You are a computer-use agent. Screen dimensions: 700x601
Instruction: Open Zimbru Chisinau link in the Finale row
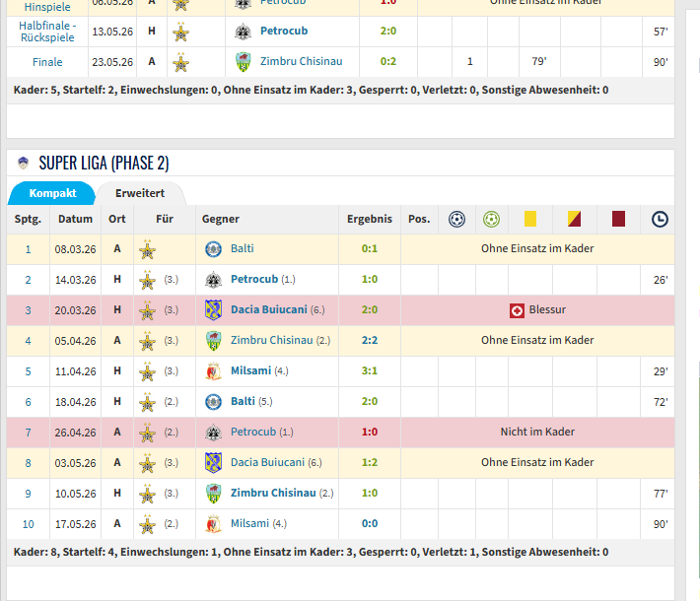pyautogui.click(x=302, y=61)
